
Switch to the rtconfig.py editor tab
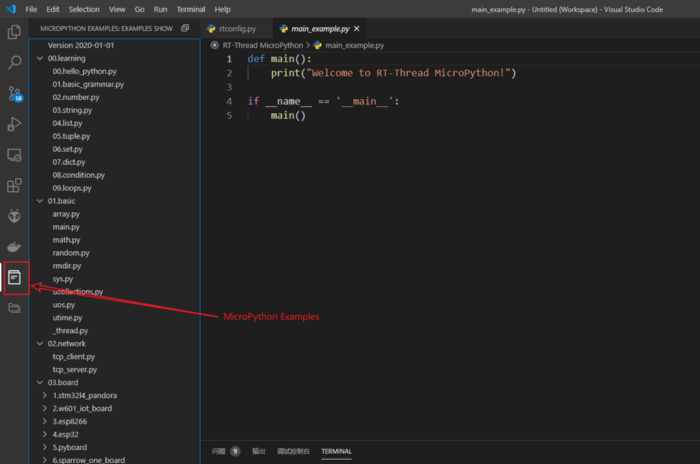pyautogui.click(x=237, y=29)
